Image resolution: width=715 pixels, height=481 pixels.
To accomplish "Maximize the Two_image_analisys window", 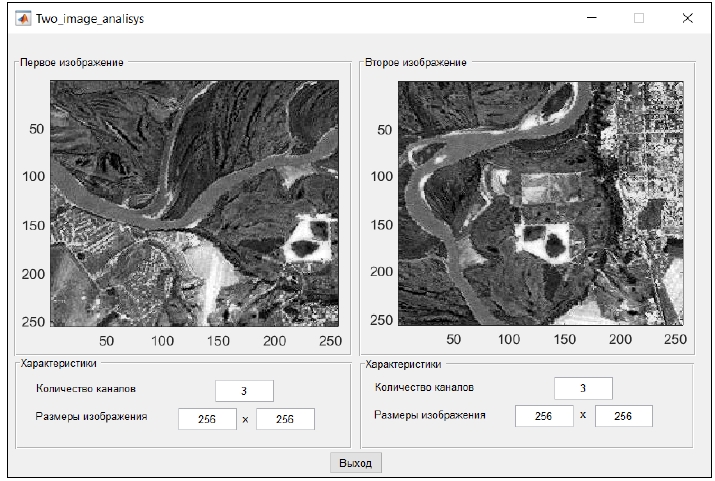I will click(639, 18).
